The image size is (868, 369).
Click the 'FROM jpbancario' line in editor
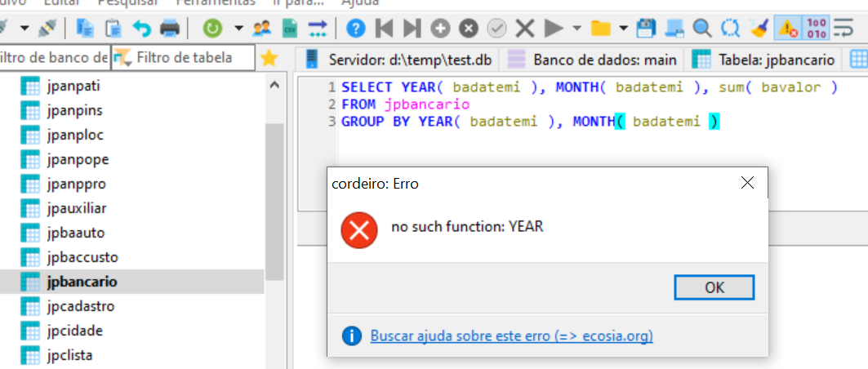tap(406, 104)
